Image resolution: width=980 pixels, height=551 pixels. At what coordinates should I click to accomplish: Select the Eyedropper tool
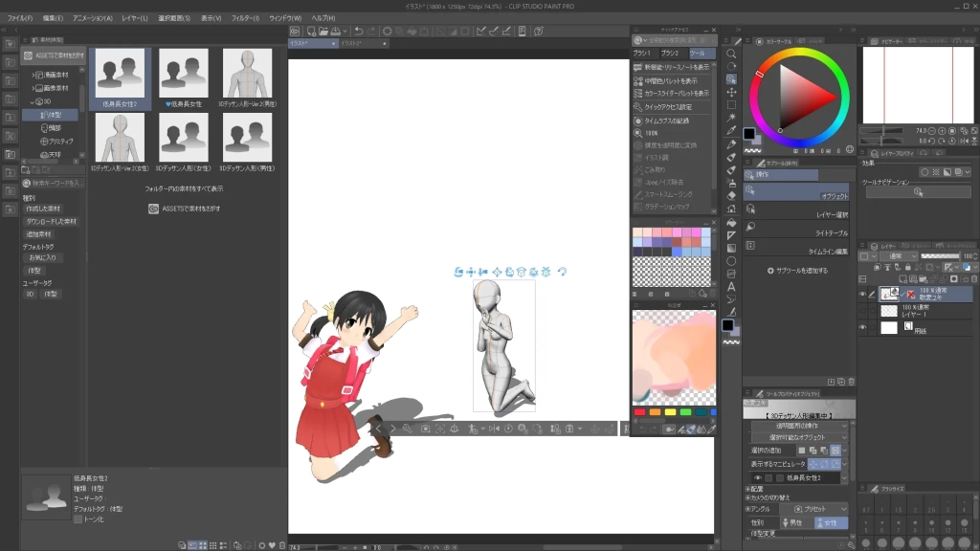[x=731, y=131]
